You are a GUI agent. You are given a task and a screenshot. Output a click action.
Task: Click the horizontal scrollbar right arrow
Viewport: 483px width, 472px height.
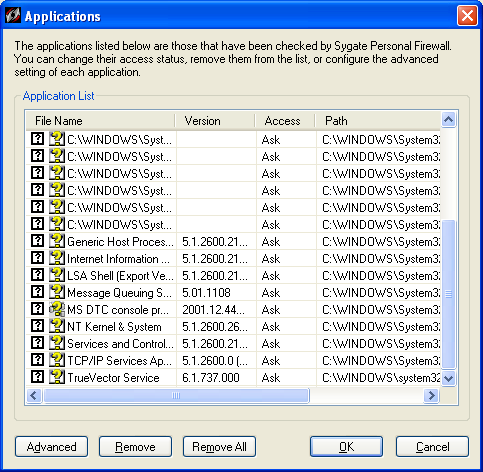(x=432, y=396)
